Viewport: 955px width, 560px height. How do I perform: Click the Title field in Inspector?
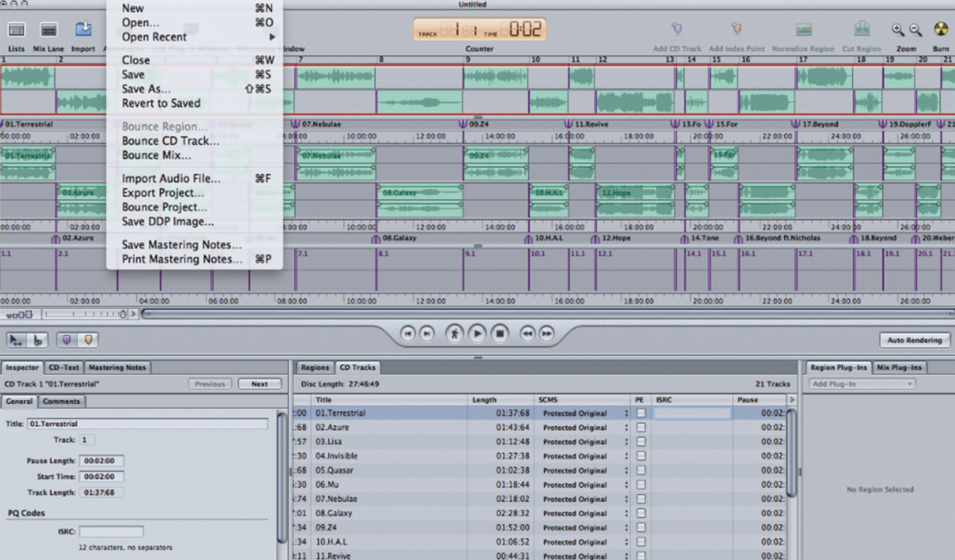point(148,424)
